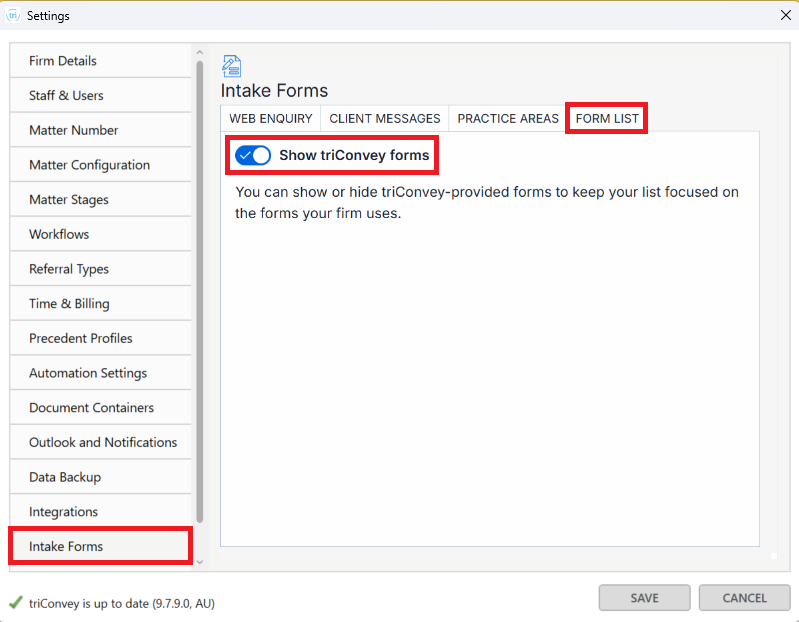Click the sidebar vertical scrollbar thumb
The width and height of the screenshot is (799, 622).
coord(200,291)
